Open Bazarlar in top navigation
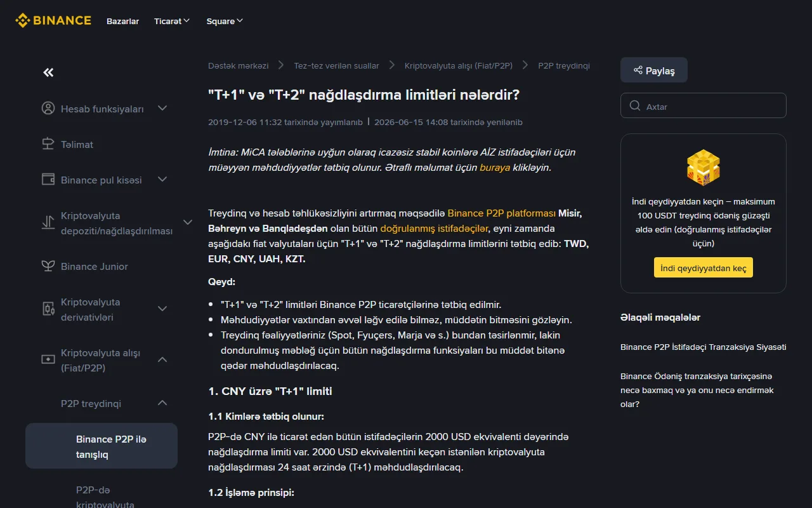Image resolution: width=812 pixels, height=508 pixels. coord(122,21)
